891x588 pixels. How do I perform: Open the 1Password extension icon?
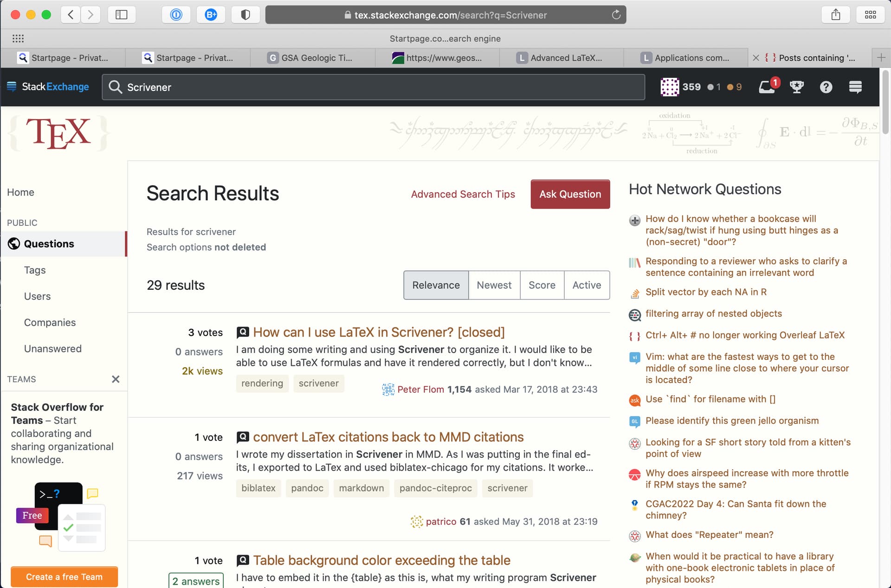pos(176,15)
